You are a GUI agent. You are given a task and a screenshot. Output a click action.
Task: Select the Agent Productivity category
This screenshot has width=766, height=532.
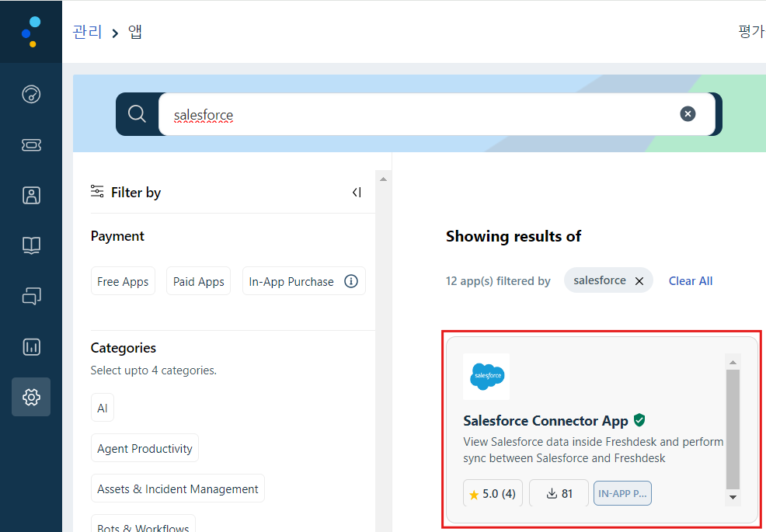tap(144, 448)
